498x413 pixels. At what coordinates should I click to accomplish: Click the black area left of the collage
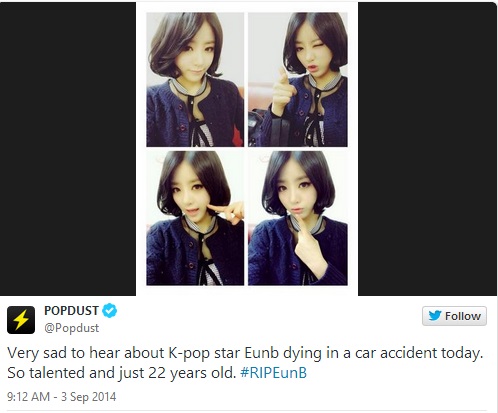[x=68, y=149]
